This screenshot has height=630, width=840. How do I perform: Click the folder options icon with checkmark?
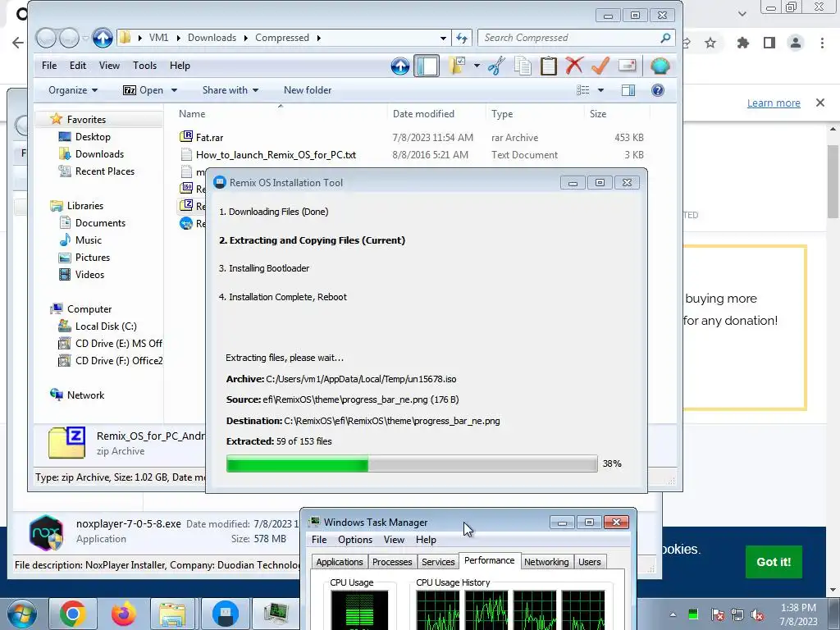coord(457,66)
